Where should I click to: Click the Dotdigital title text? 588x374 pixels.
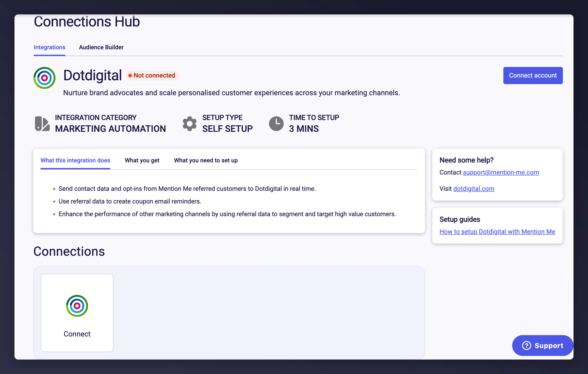point(92,75)
